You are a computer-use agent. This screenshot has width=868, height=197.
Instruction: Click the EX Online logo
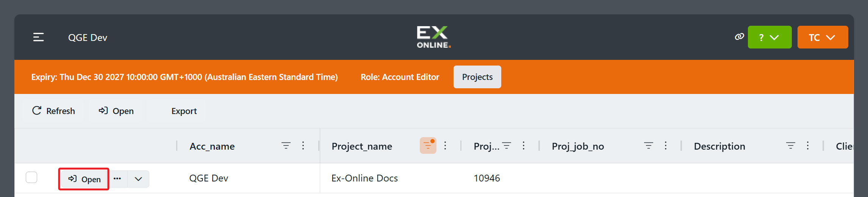coord(434,37)
